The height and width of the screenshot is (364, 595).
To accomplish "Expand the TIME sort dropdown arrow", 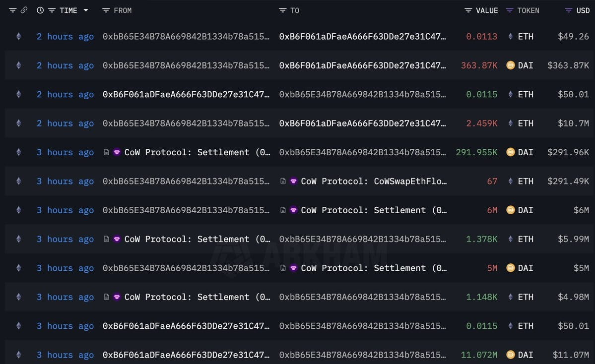I will [86, 10].
